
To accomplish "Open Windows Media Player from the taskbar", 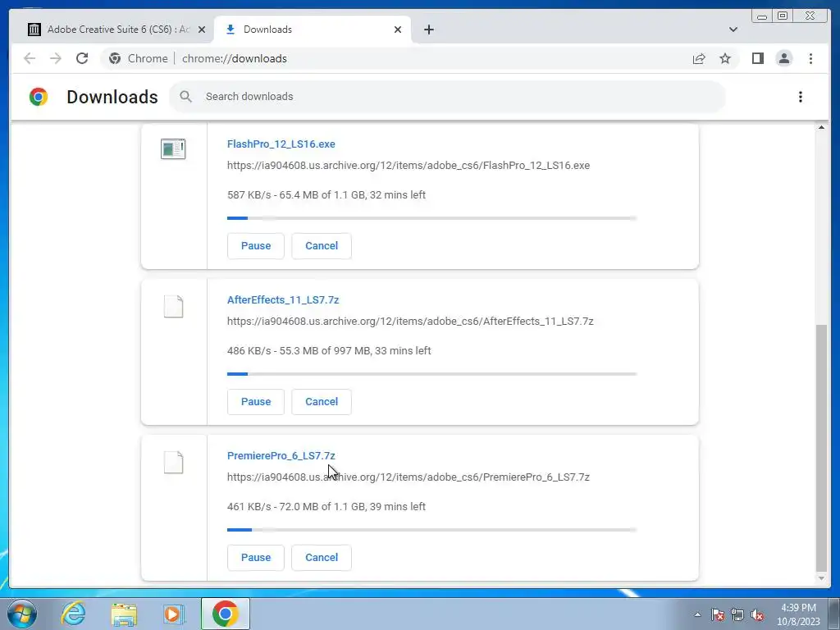I will click(x=174, y=614).
